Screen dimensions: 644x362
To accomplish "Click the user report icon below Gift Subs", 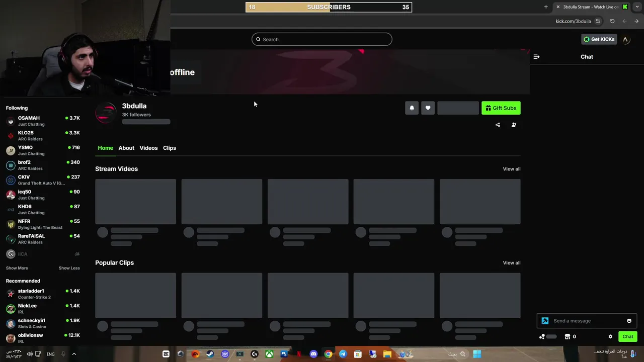I will coord(514,125).
